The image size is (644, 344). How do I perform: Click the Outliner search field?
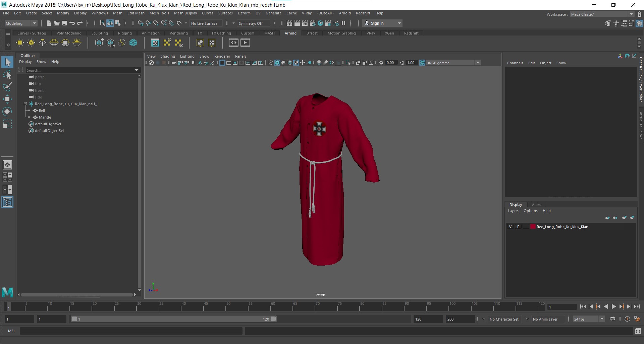click(79, 70)
